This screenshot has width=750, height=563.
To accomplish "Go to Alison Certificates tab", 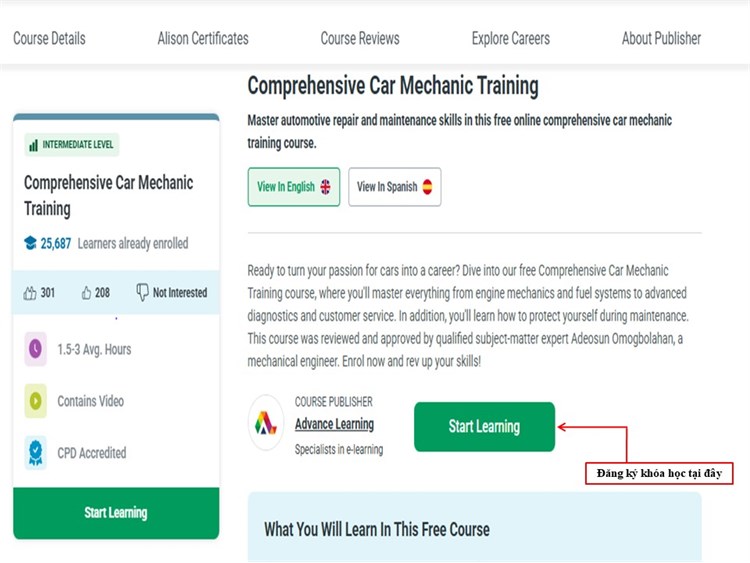I will [203, 39].
